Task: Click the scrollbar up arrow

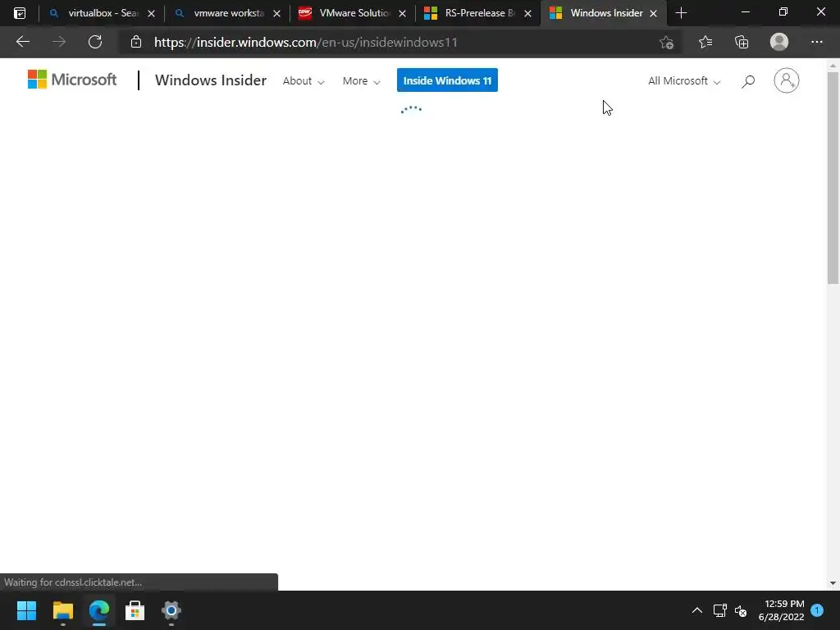Action: pyautogui.click(x=833, y=66)
